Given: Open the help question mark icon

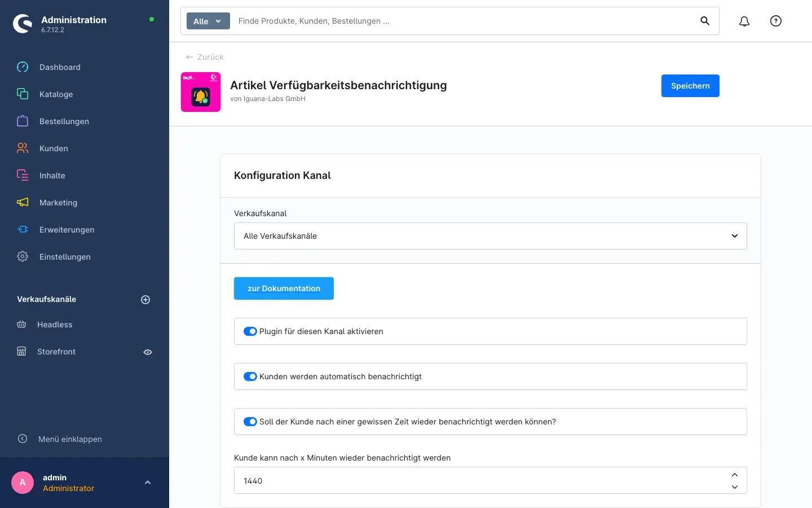Looking at the screenshot, I should point(776,21).
